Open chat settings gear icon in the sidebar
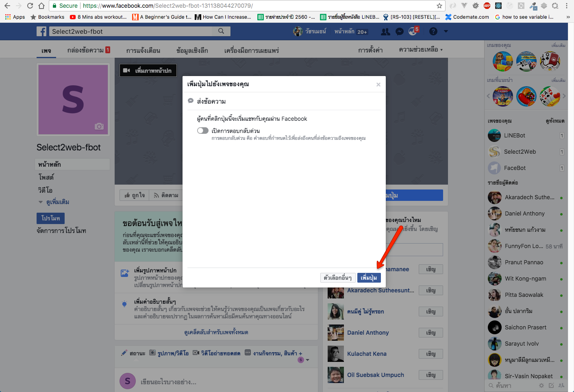574x392 pixels. pos(541,385)
